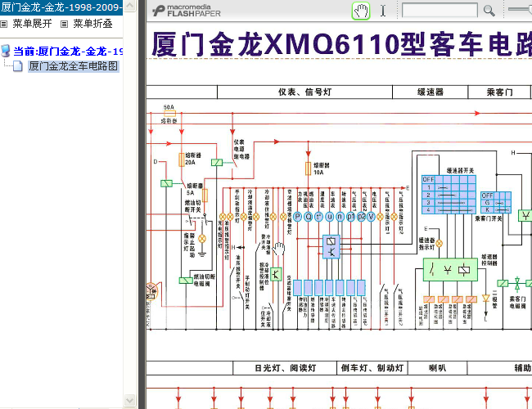The height and width of the screenshot is (409, 532).
Task: Click the 缓速器指示灯 lamp symbol
Action: [x=439, y=243]
